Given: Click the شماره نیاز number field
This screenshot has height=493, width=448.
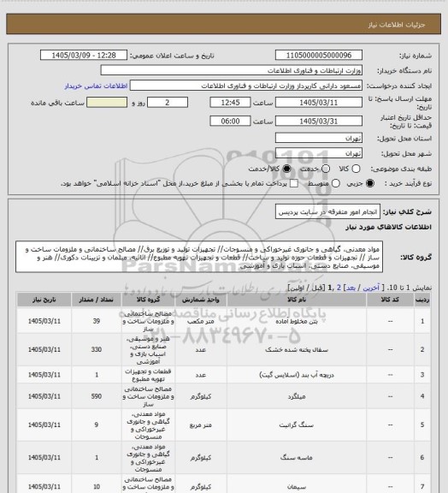Looking at the screenshot, I should pos(319,55).
